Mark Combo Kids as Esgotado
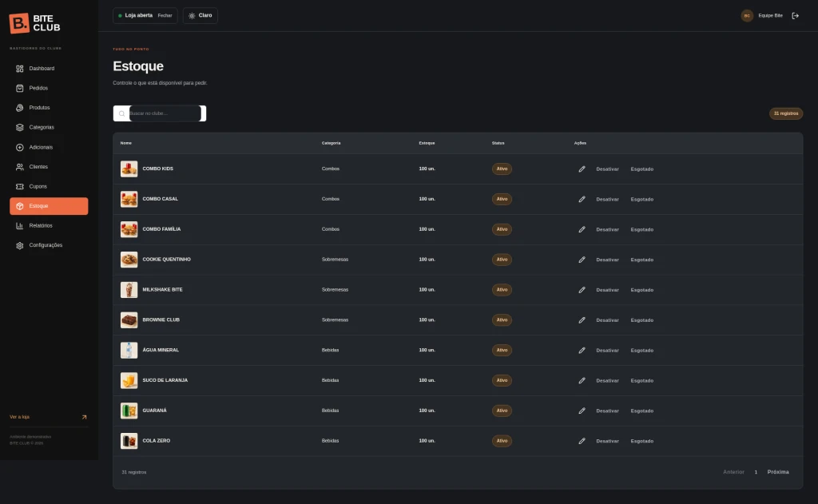Image resolution: width=818 pixels, height=504 pixels. coord(641,169)
